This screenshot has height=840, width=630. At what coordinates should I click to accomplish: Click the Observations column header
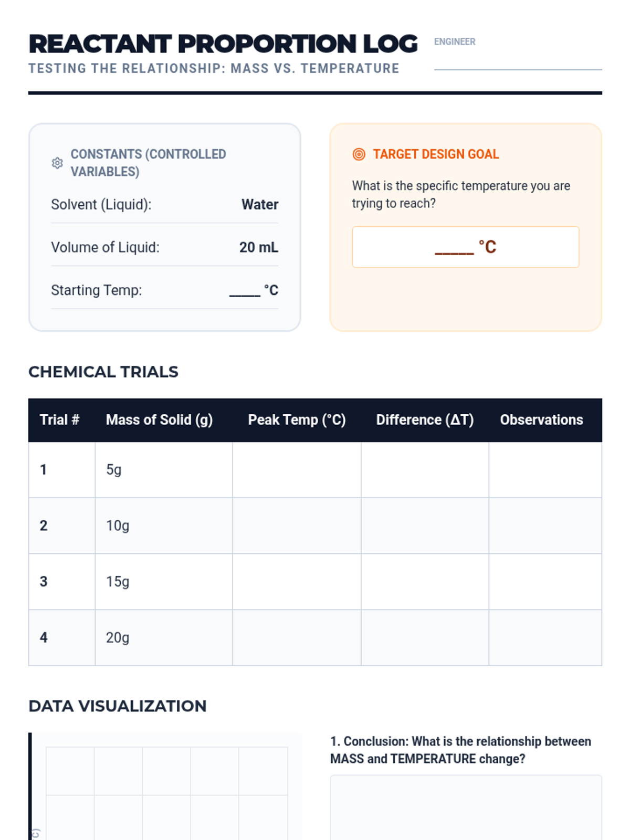(541, 420)
